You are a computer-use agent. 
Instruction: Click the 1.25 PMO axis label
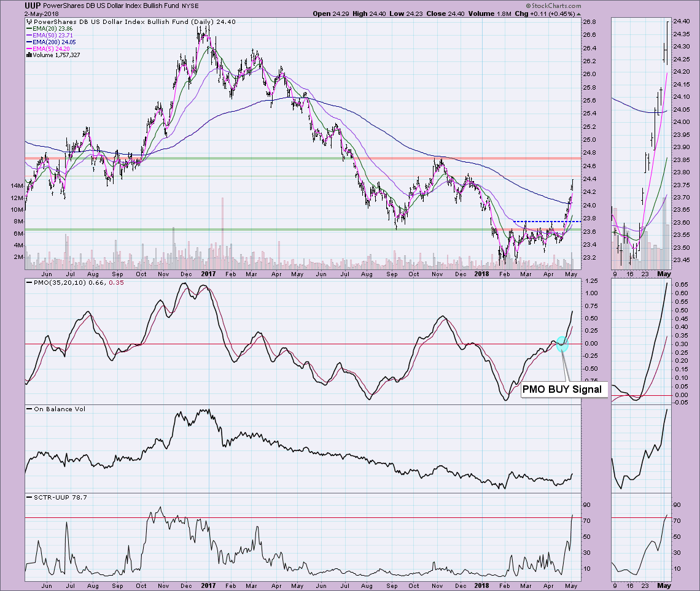coord(591,280)
